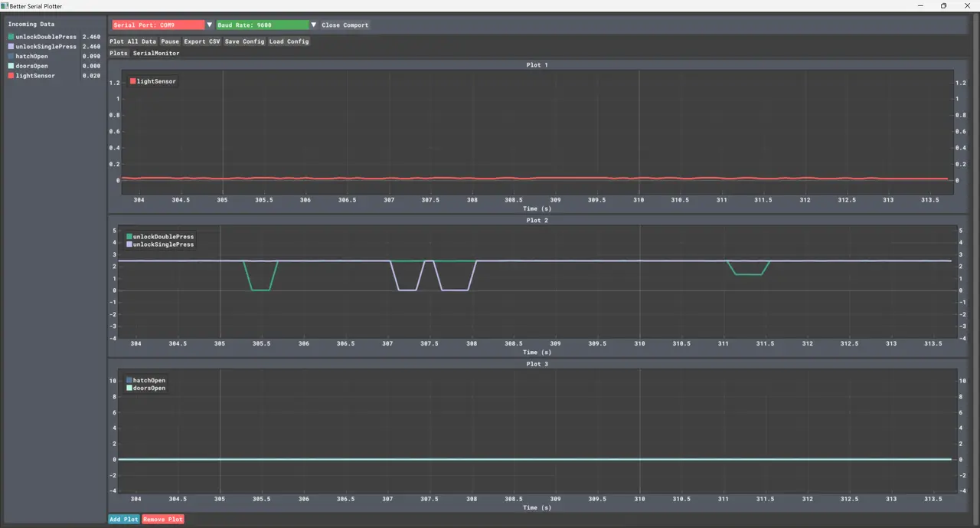Click the 310 tick on Plot 1 time axis
The image size is (980, 528).
639,200
